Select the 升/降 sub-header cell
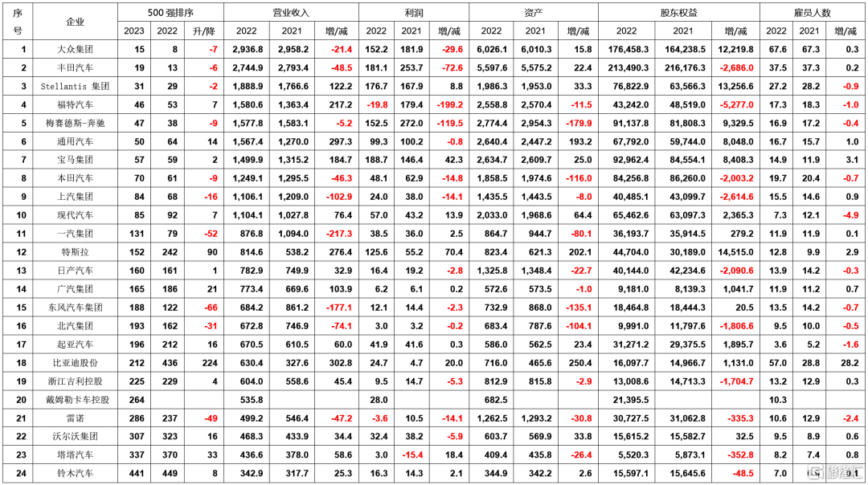 (x=203, y=31)
